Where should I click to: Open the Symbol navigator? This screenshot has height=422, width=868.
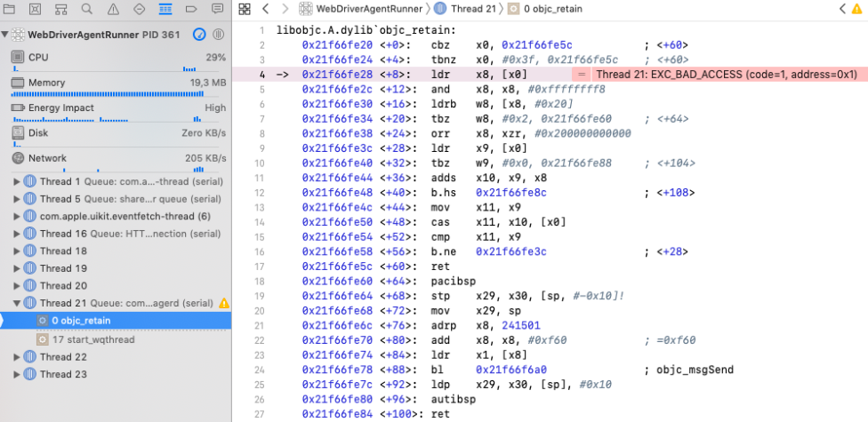click(x=60, y=9)
